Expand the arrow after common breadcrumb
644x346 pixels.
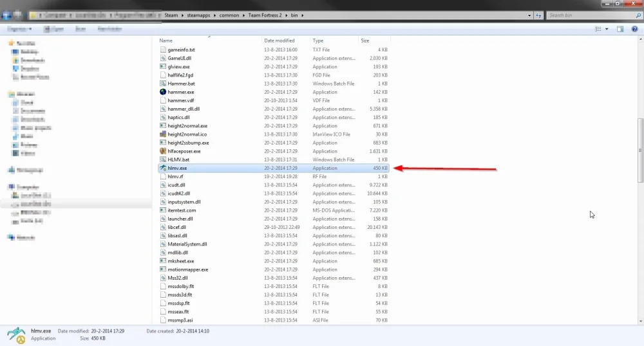[243, 15]
